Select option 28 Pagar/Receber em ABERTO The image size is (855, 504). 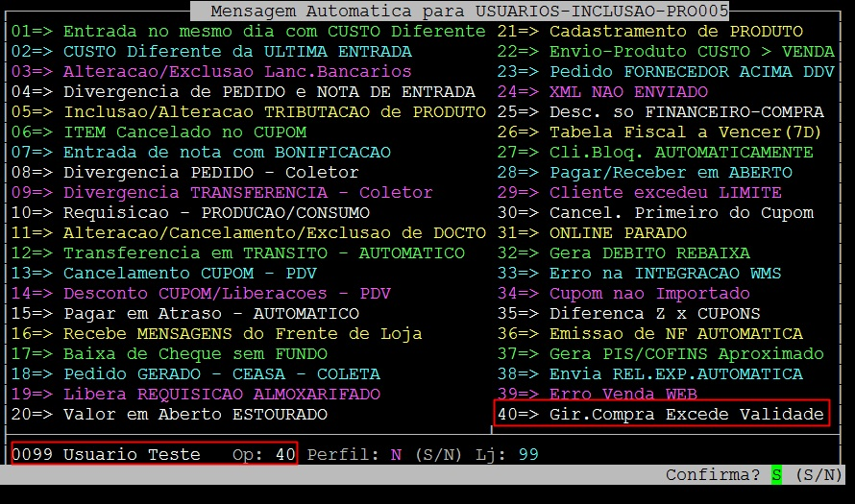coord(645,173)
